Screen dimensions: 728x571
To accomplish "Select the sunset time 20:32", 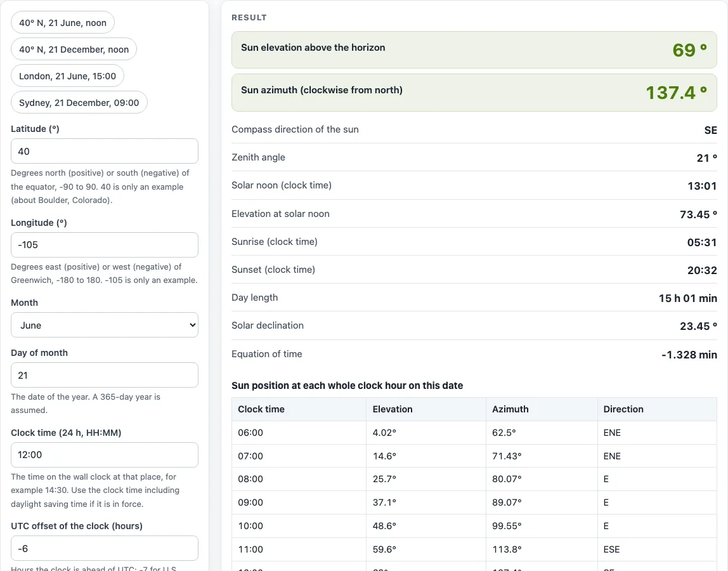I will coord(702,270).
